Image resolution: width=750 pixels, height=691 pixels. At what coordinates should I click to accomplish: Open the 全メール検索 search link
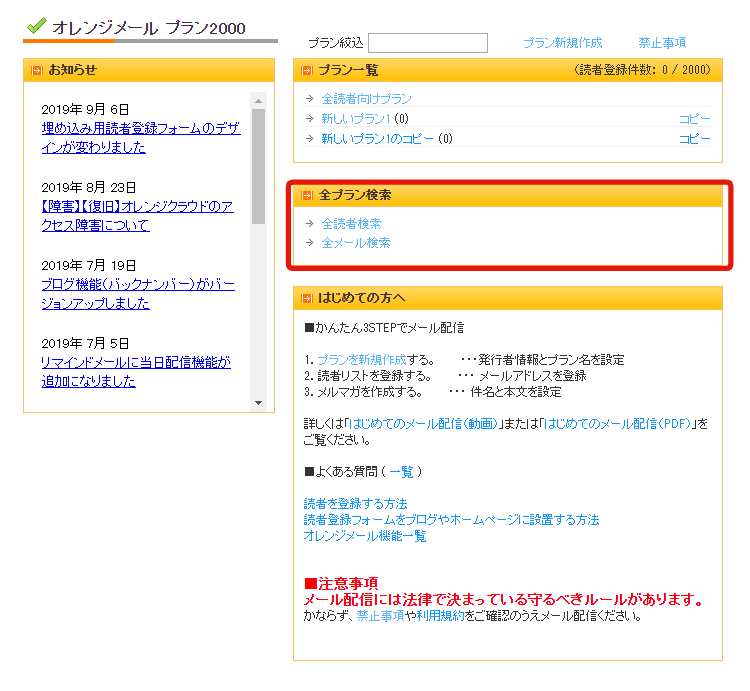tap(356, 243)
